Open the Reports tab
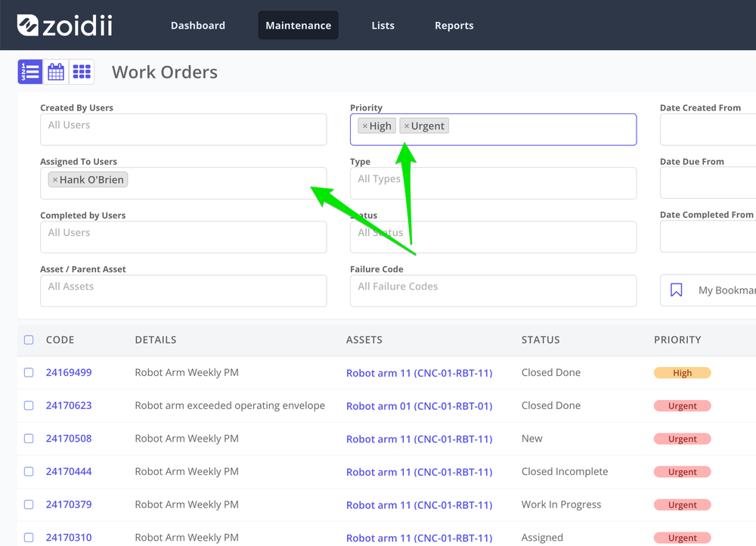Screen dimensions: 756x546 [x=454, y=25]
